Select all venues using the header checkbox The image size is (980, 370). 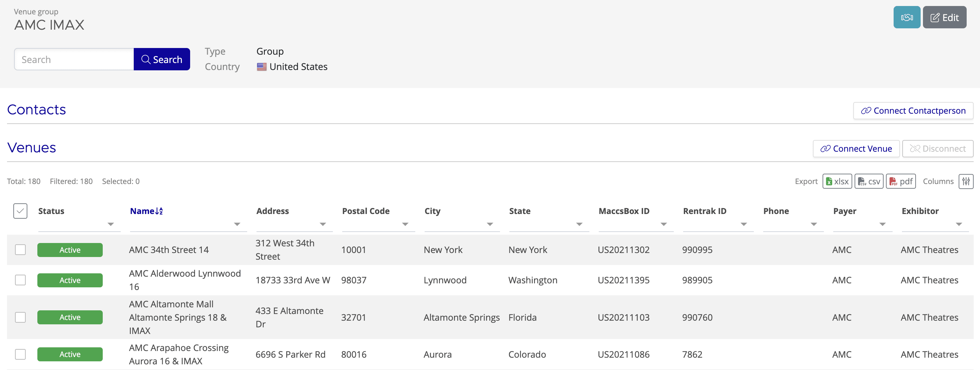(20, 211)
